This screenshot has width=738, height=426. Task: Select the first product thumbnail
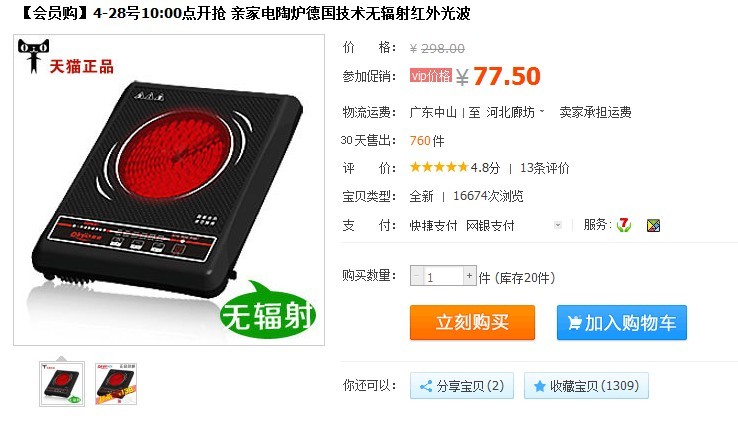click(62, 384)
